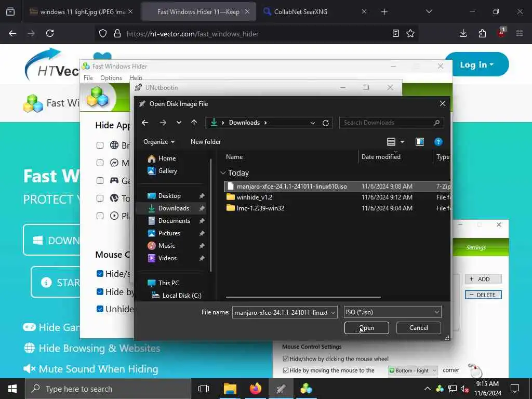This screenshot has width=532, height=399.
Task: Open recent locations chevron in file dialog
Action: pos(179,123)
